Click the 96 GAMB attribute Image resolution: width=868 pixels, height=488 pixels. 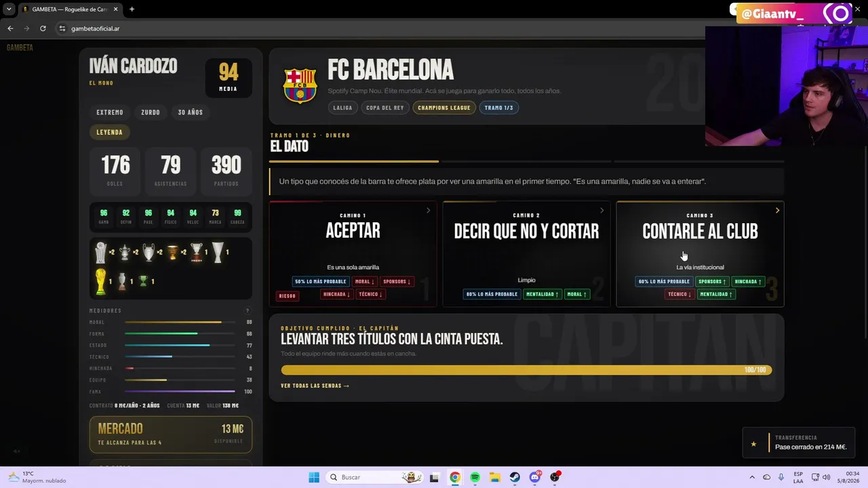pos(104,217)
